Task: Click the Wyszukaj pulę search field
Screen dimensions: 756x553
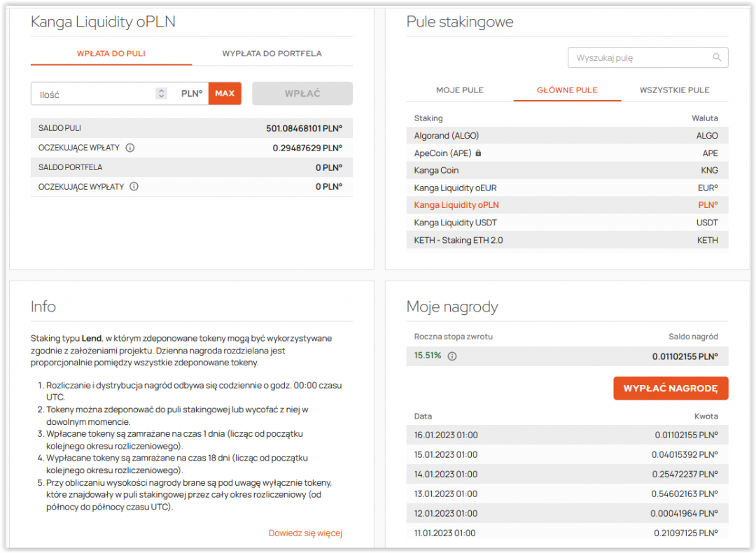Action: point(640,58)
